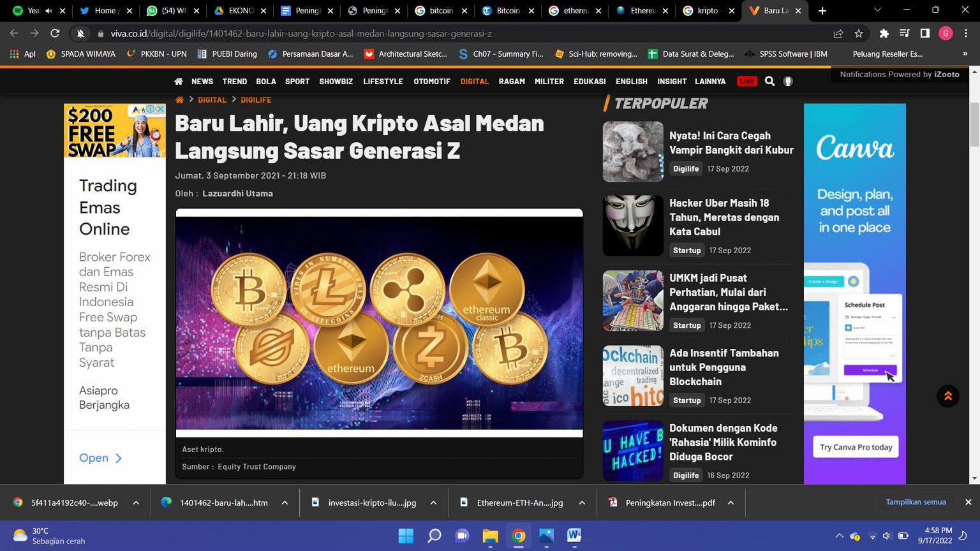The width and height of the screenshot is (980, 551).
Task: Open taskbar Search icon
Action: click(x=434, y=536)
